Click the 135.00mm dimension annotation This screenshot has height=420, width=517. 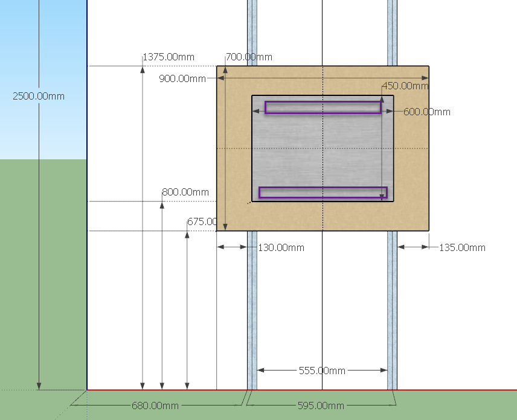pyautogui.click(x=461, y=247)
